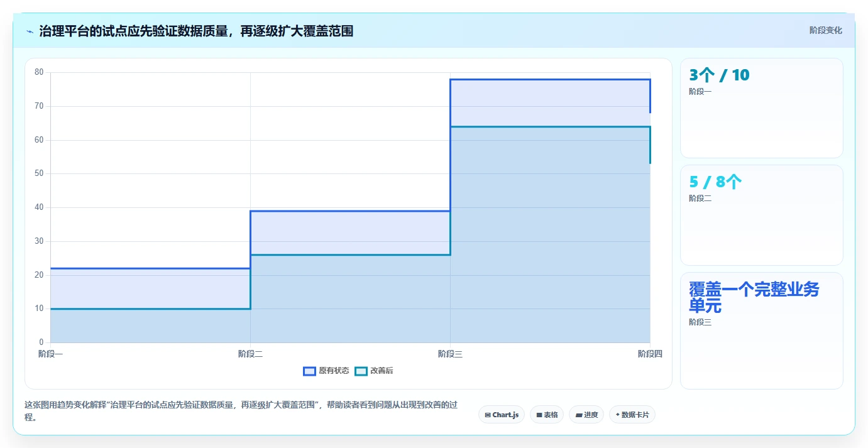Click the 阶段一 x-axis label
This screenshot has width=868, height=448.
[x=50, y=354]
